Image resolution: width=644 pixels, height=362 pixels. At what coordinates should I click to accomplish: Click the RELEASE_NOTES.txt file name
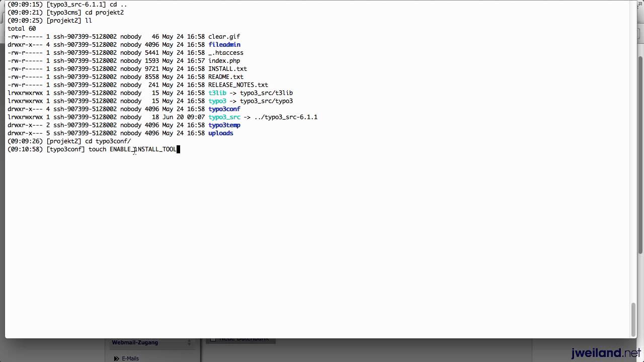238,85
